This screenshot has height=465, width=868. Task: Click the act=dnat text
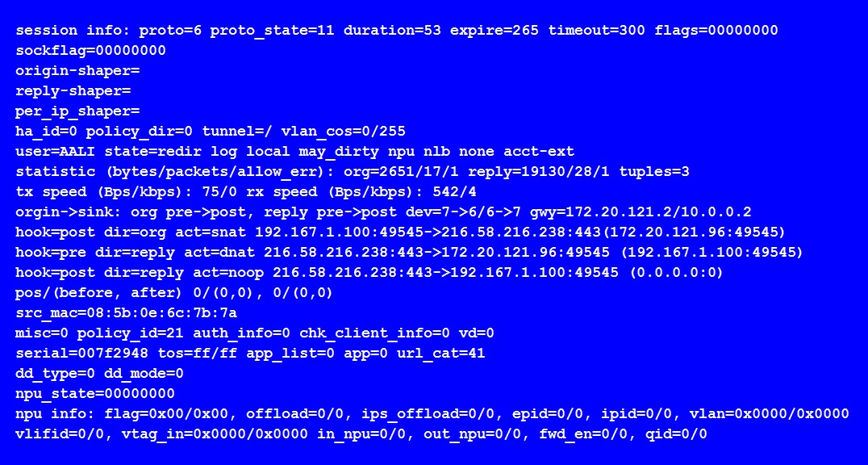[x=219, y=252]
